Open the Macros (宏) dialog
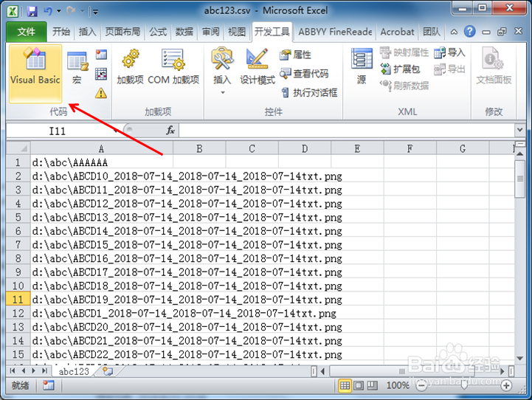This screenshot has width=532, height=400. coord(77,67)
